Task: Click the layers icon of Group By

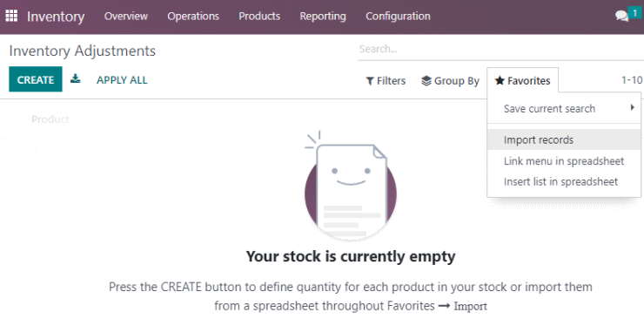Action: [426, 81]
